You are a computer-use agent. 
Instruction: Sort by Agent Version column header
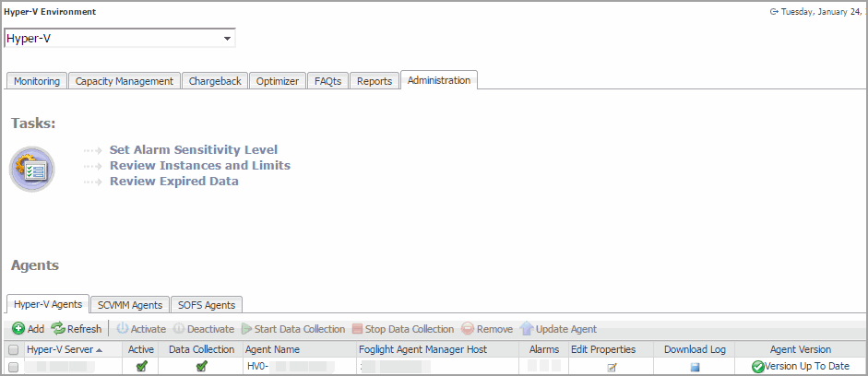[x=801, y=349]
